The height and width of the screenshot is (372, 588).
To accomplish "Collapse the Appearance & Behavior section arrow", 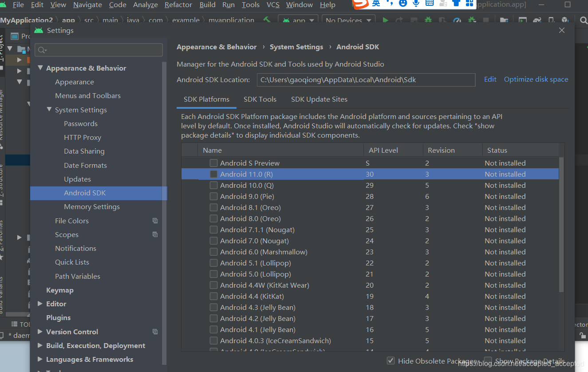I will [x=40, y=68].
